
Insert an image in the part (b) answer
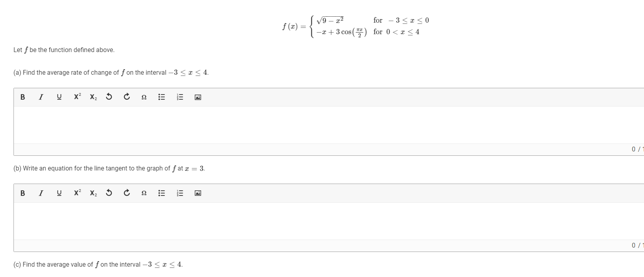click(x=197, y=193)
